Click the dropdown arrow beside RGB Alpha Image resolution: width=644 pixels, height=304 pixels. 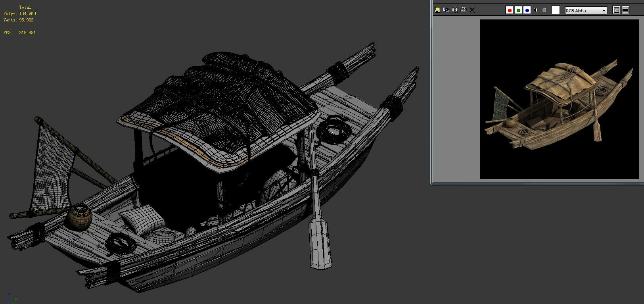(604, 11)
